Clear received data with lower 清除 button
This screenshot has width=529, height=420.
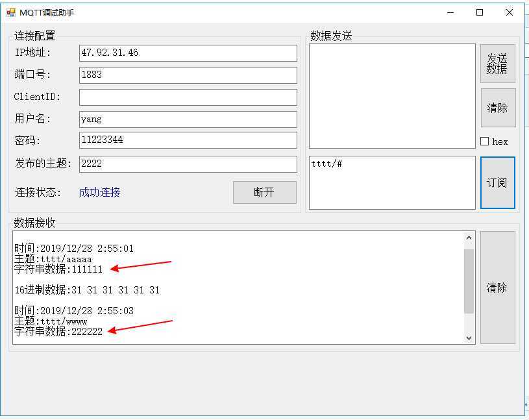click(x=498, y=288)
